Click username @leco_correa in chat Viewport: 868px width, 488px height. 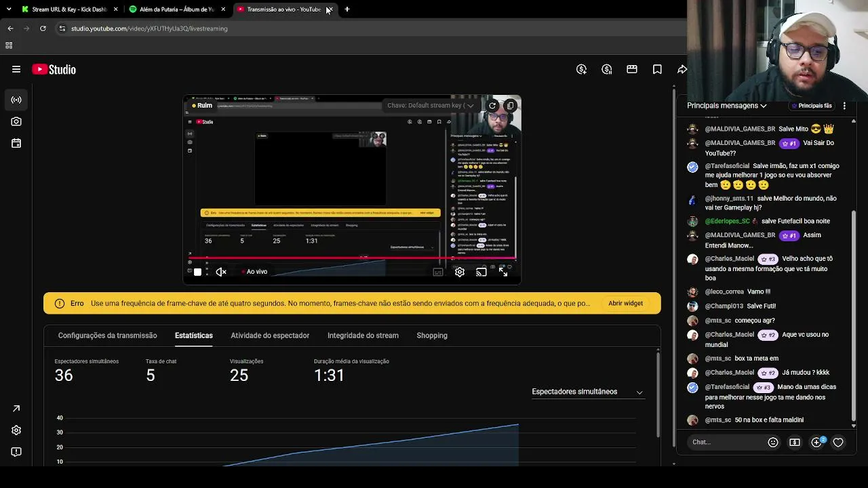point(724,291)
